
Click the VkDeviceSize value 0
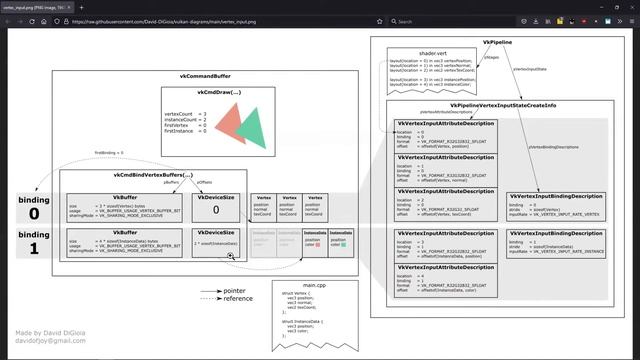point(216,210)
